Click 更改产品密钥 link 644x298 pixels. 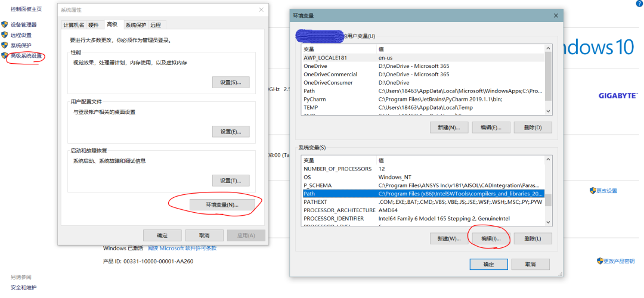click(x=619, y=261)
